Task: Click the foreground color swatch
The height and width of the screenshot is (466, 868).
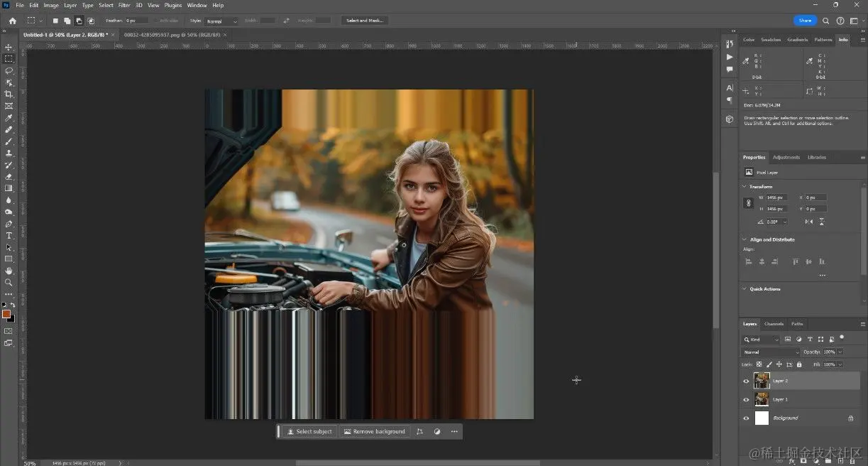Action: pyautogui.click(x=6, y=313)
